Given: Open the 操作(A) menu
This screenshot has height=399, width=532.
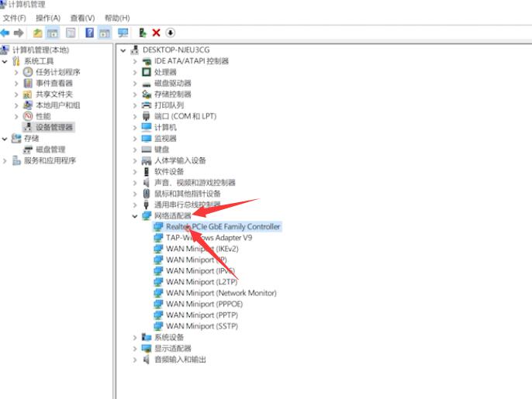Looking at the screenshot, I should click(x=48, y=18).
